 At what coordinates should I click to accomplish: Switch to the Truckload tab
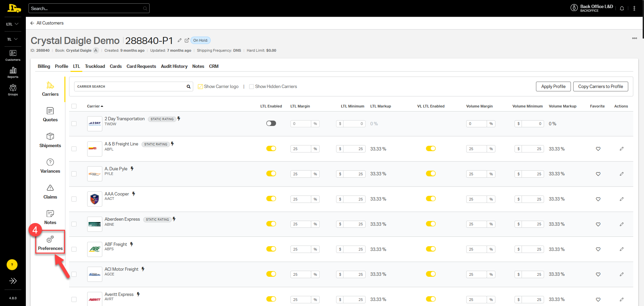95,66
